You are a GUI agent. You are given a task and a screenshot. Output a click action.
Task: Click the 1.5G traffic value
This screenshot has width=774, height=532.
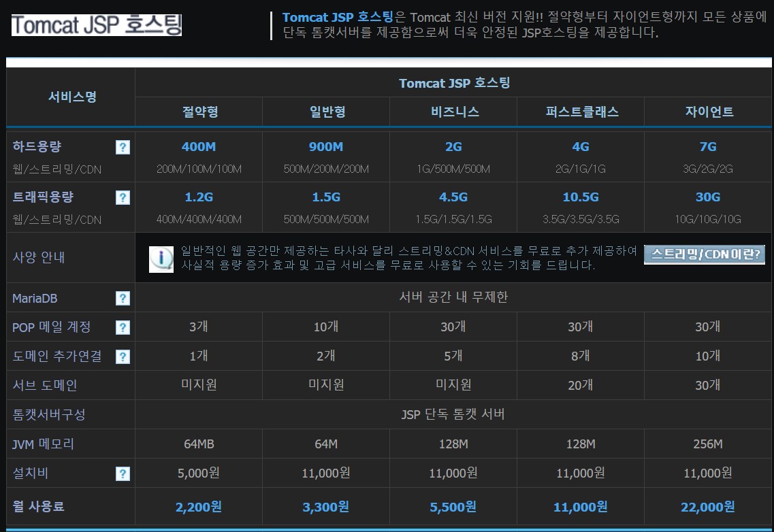[x=326, y=197]
